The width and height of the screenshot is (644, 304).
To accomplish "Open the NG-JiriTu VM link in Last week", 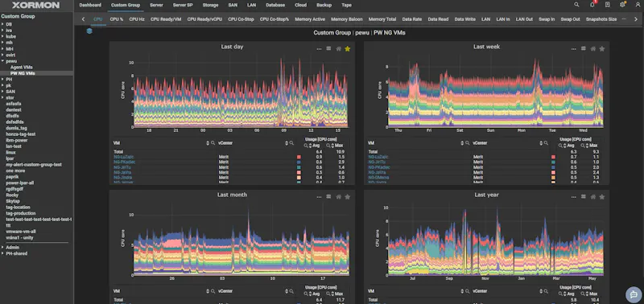I will point(378,162).
